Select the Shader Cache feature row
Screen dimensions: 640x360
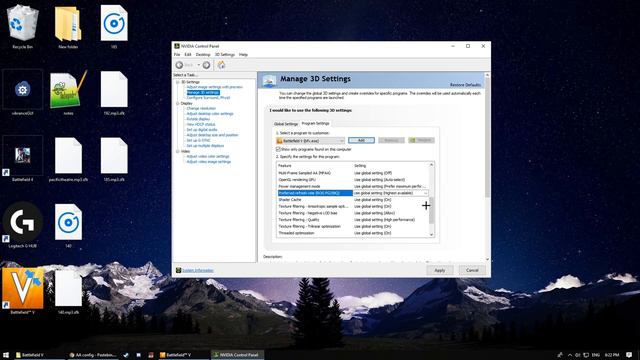pyautogui.click(x=352, y=200)
